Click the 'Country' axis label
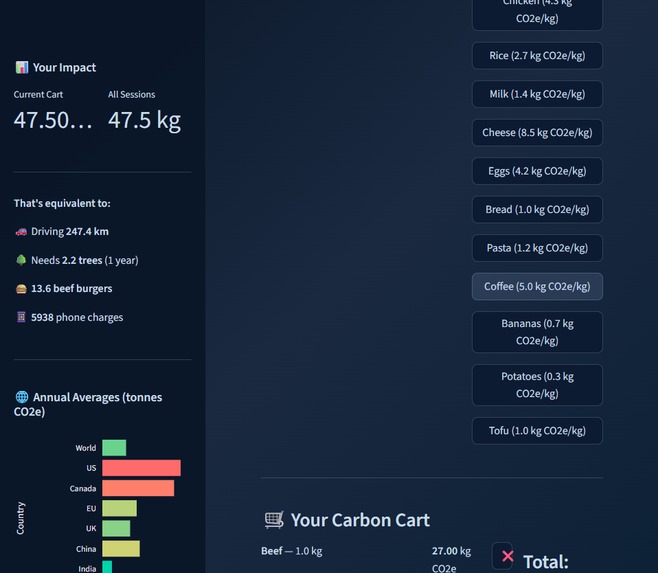Image resolution: width=658 pixels, height=573 pixels. coord(20,518)
